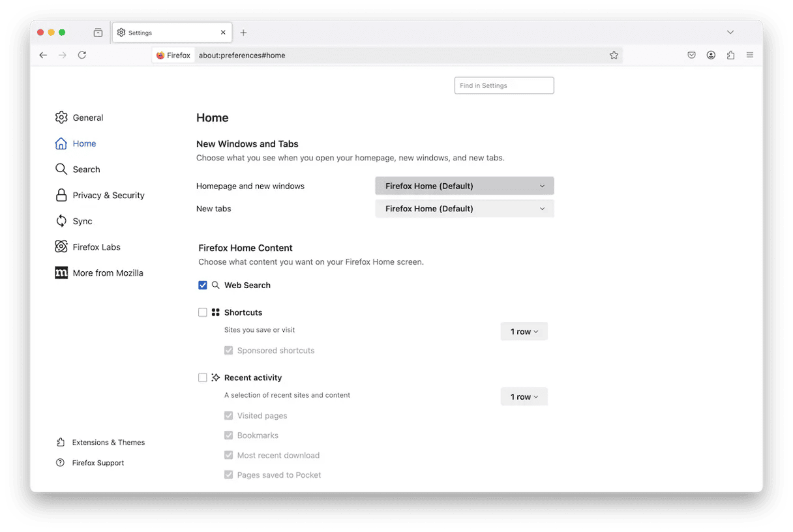This screenshot has height=532, width=793.
Task: Bookmark this page with the star icon
Action: pyautogui.click(x=614, y=55)
